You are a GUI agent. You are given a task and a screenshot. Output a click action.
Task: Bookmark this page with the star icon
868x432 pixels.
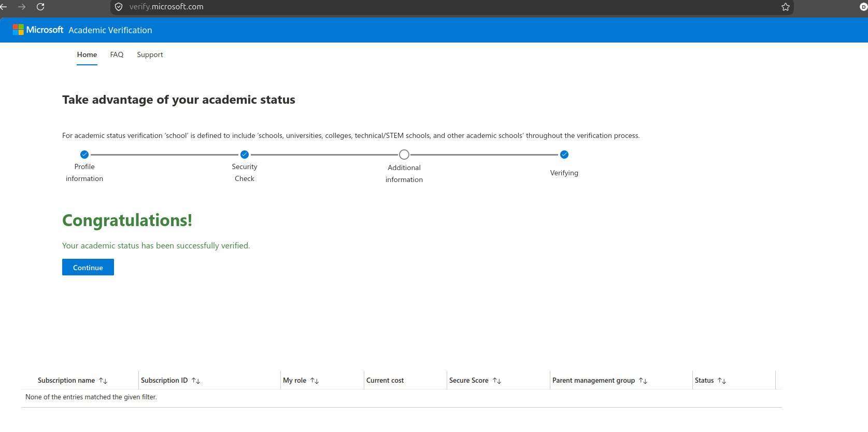click(x=786, y=7)
